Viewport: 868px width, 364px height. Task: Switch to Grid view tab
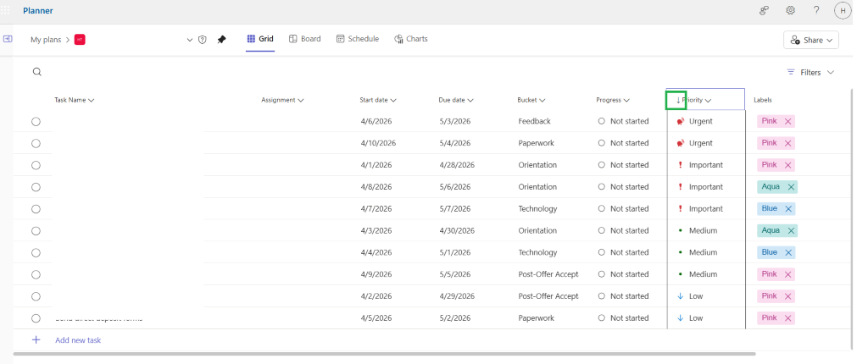point(260,39)
